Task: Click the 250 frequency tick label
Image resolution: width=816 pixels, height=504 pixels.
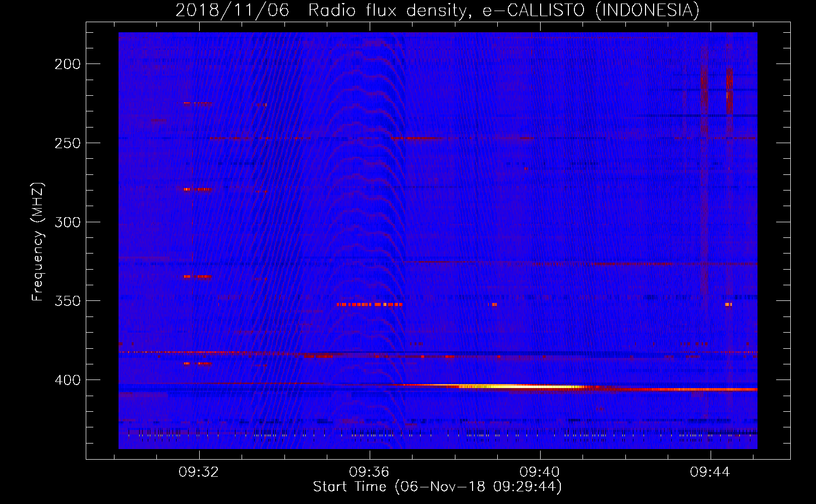Action: point(68,143)
